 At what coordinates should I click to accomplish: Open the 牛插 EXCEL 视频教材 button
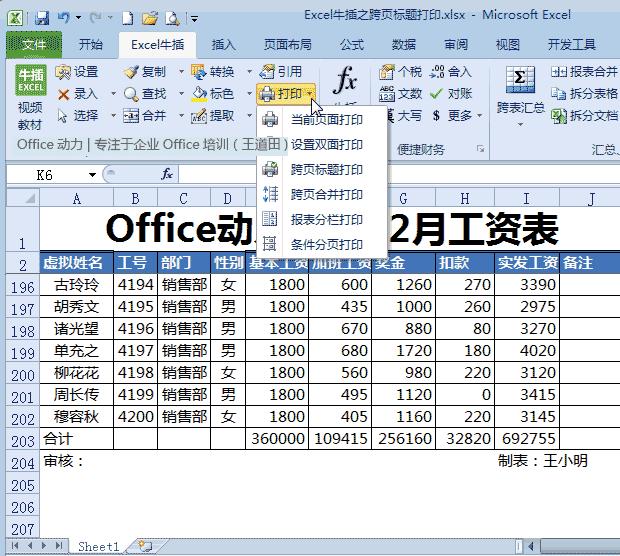30,98
